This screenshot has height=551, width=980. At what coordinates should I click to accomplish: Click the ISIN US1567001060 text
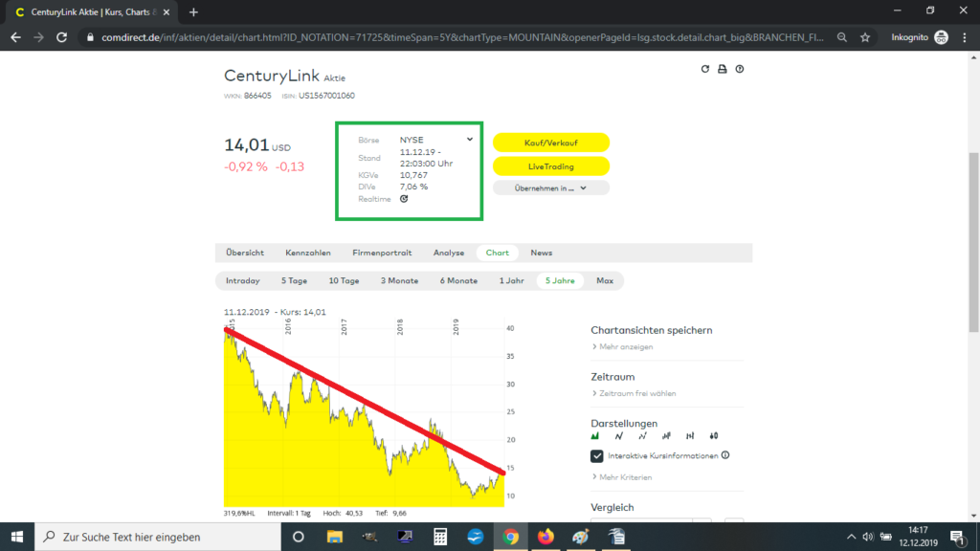point(318,96)
